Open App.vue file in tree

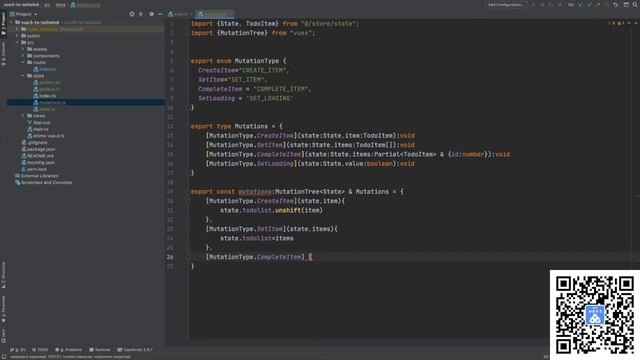tap(38, 122)
